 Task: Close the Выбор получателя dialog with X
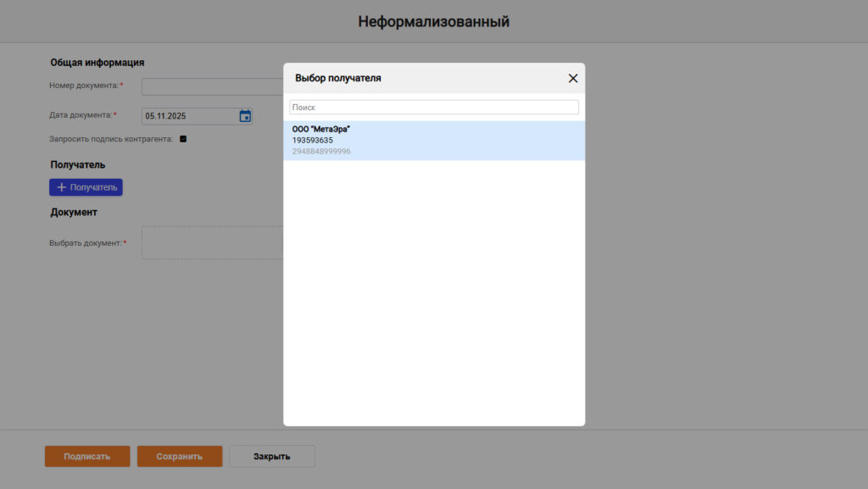(573, 78)
